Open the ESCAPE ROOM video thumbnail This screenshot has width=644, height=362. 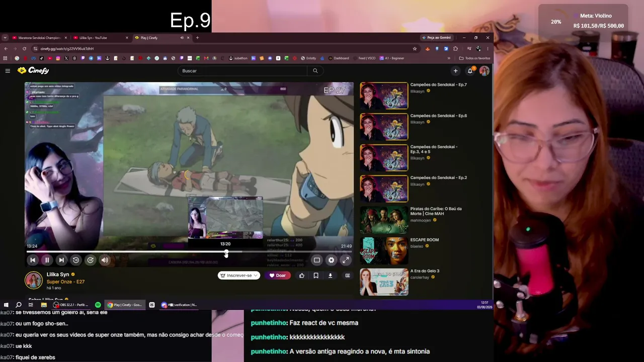coord(384,251)
